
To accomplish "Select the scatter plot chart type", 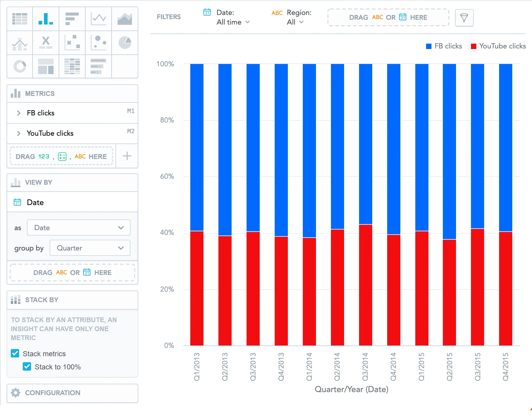I will pos(72,43).
